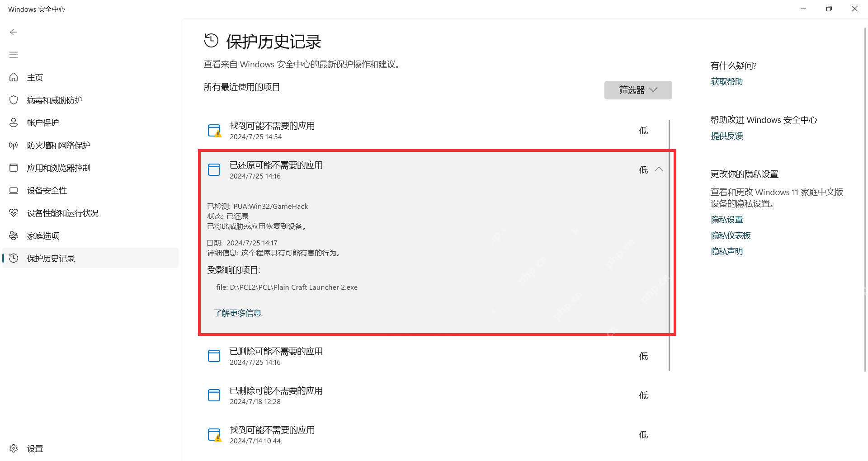Open 帐户保护 section
The height and width of the screenshot is (461, 868).
pos(90,122)
